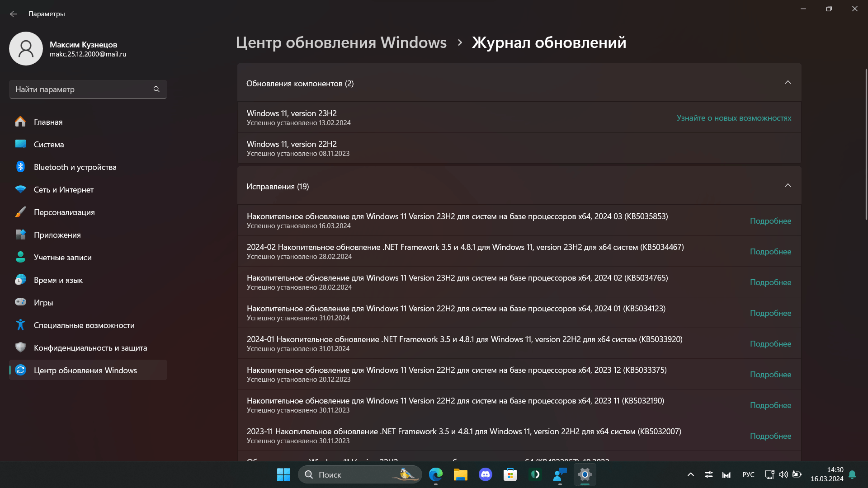Open the Персонализация section
This screenshot has width=868, height=488.
[88, 212]
